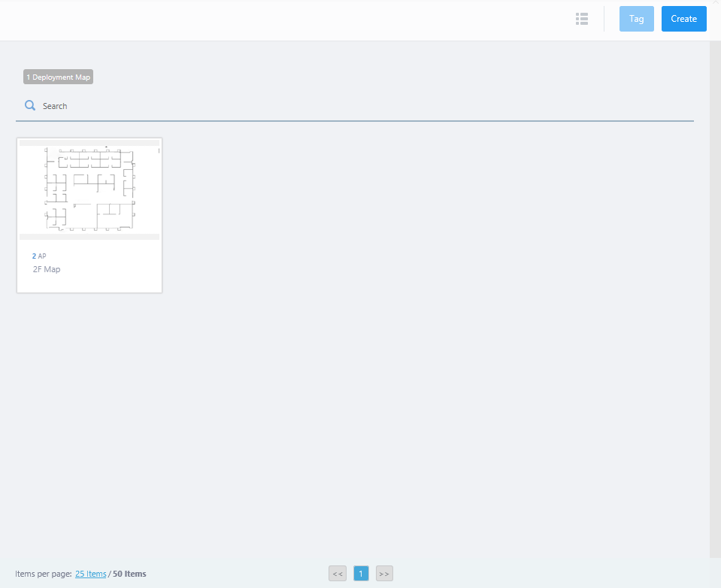
Task: Open the 2F Map floor plan thumbnail
Action: 89,189
